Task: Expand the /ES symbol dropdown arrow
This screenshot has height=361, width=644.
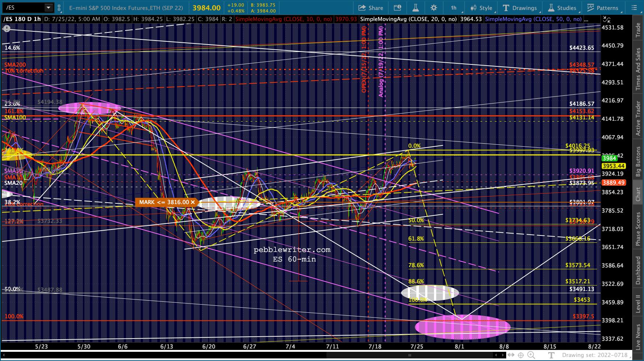Action: [48, 8]
